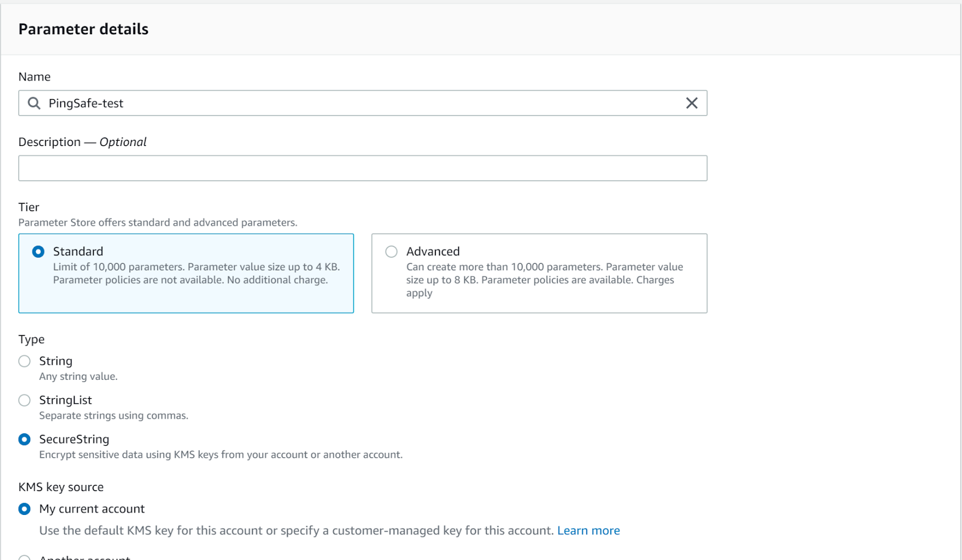Pick the StringList type radio button
This screenshot has width=962, height=560.
pos(25,400)
